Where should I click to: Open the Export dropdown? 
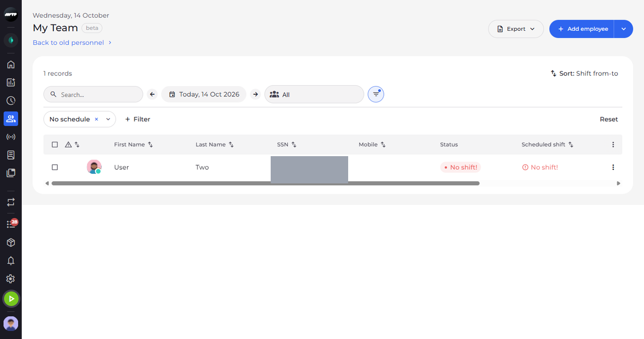pyautogui.click(x=516, y=29)
